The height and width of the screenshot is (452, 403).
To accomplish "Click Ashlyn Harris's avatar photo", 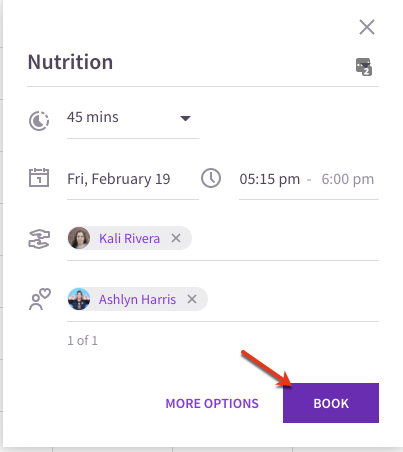I will click(79, 299).
